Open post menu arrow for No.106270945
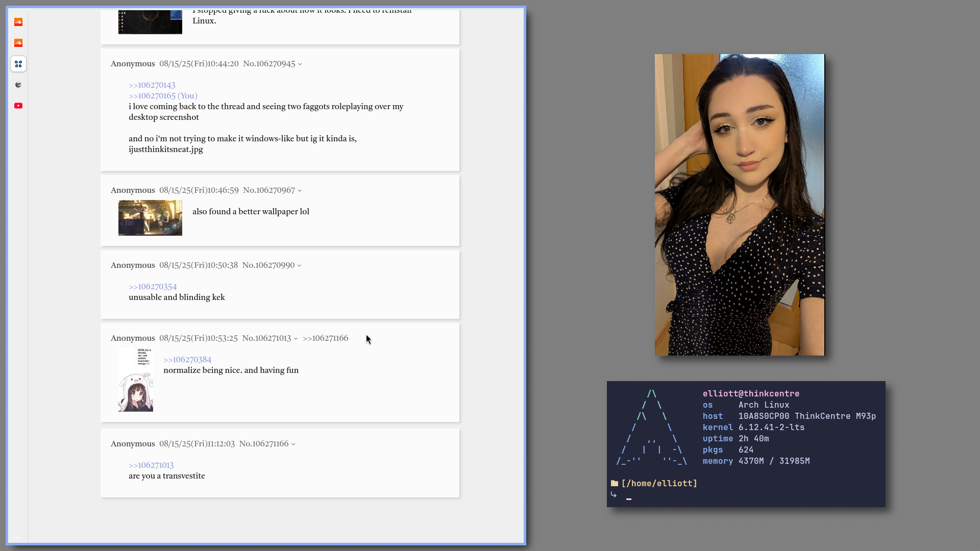 tap(300, 64)
